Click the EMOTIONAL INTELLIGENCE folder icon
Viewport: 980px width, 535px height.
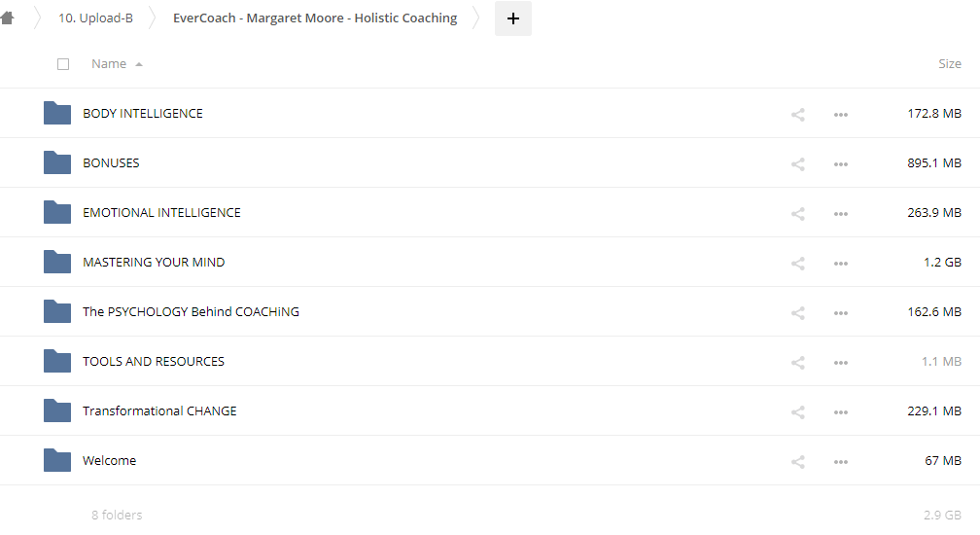point(57,212)
